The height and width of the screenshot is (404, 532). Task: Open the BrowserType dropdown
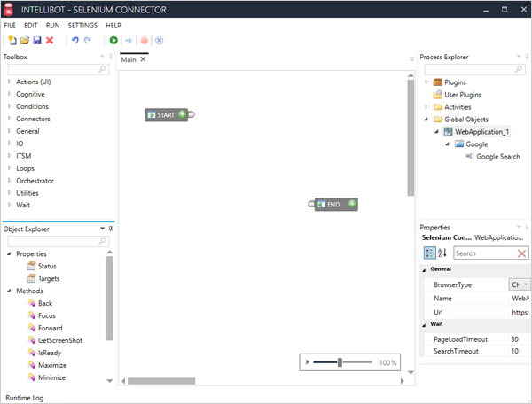point(526,284)
